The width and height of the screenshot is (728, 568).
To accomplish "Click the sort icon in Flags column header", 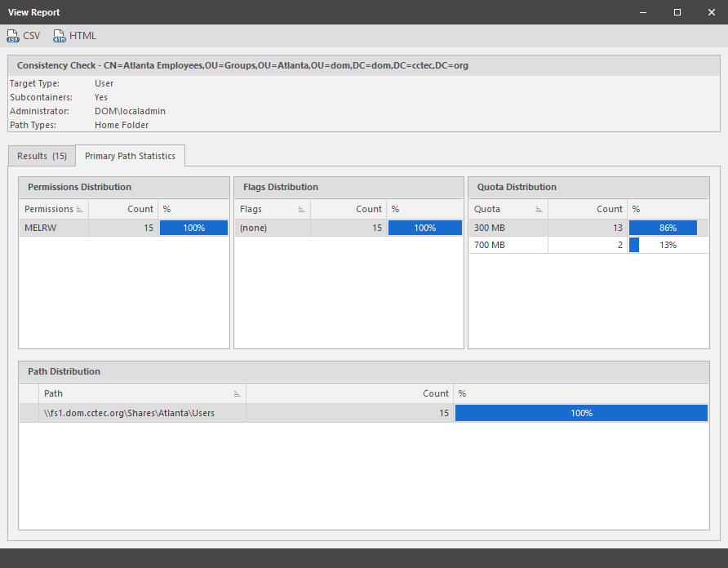I will tap(301, 210).
